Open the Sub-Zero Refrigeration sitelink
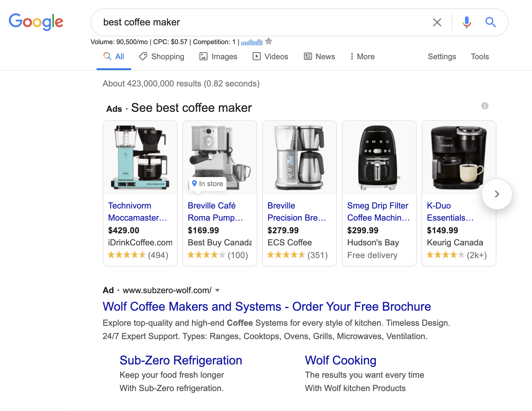 (x=181, y=360)
